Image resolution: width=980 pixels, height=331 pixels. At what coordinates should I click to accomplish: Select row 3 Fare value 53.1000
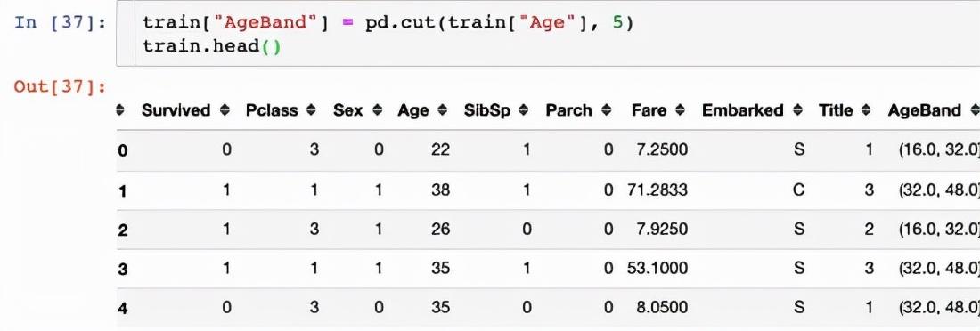pyautogui.click(x=657, y=268)
